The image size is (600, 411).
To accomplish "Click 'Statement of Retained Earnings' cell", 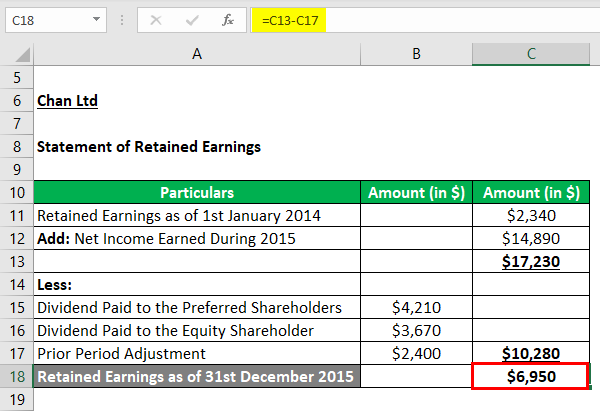I will click(197, 147).
